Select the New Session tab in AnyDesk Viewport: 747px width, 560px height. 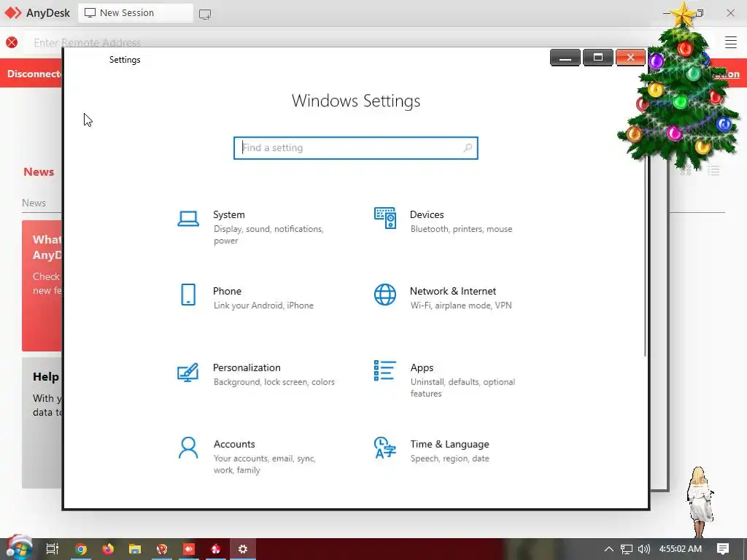[x=135, y=13]
